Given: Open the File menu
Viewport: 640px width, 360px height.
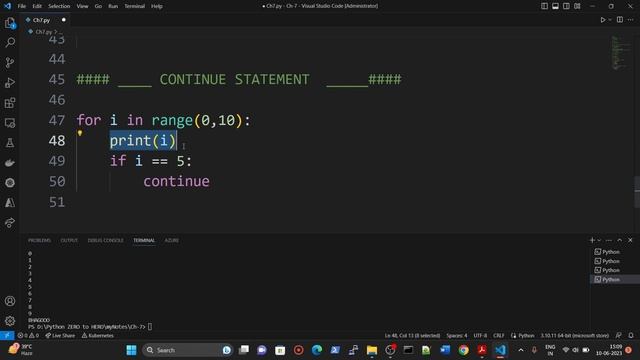Looking at the screenshot, I should [22, 6].
